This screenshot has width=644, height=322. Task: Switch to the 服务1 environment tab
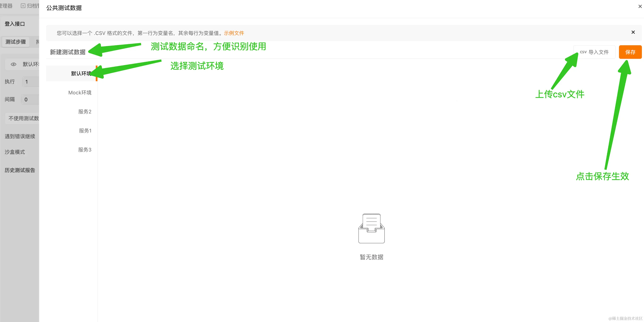pyautogui.click(x=85, y=131)
